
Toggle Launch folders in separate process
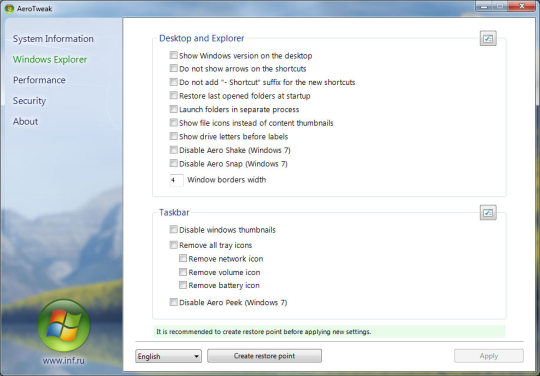tap(174, 109)
